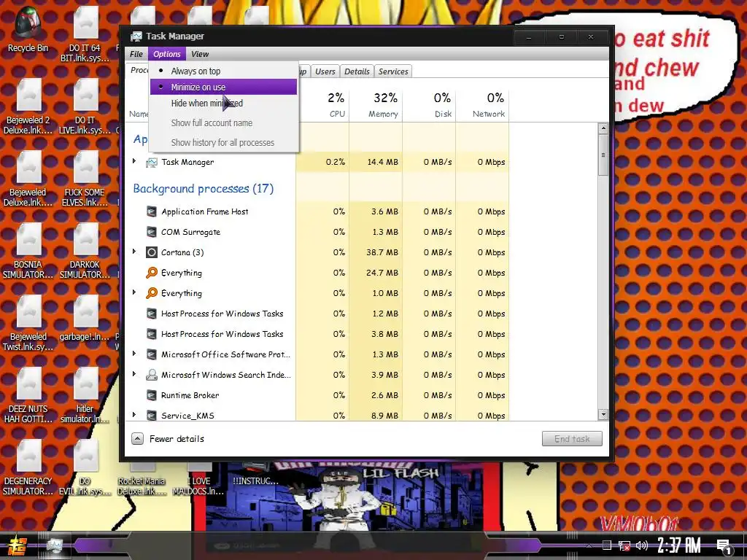Click the Cortana circle icon

click(152, 252)
